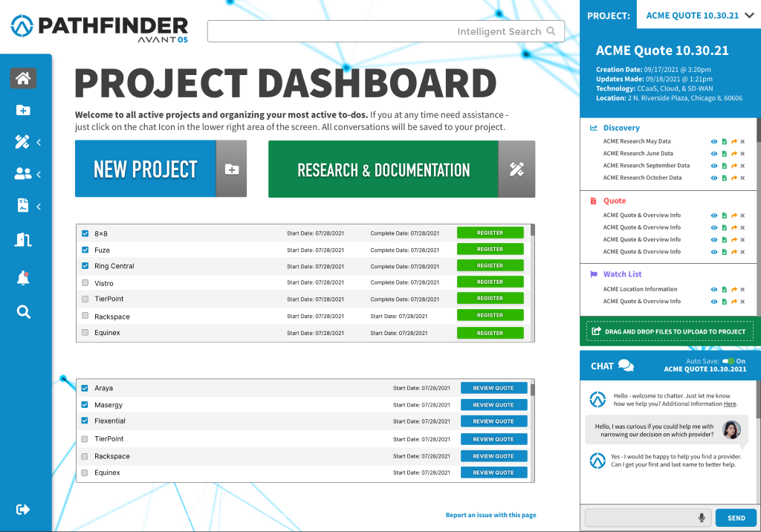The height and width of the screenshot is (532, 761).
Task: Expand the research tools sidebar chevron
Action: [39, 142]
